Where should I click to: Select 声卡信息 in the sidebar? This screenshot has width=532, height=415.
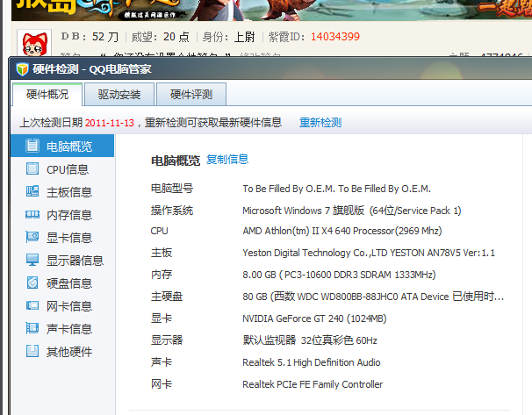pyautogui.click(x=62, y=328)
